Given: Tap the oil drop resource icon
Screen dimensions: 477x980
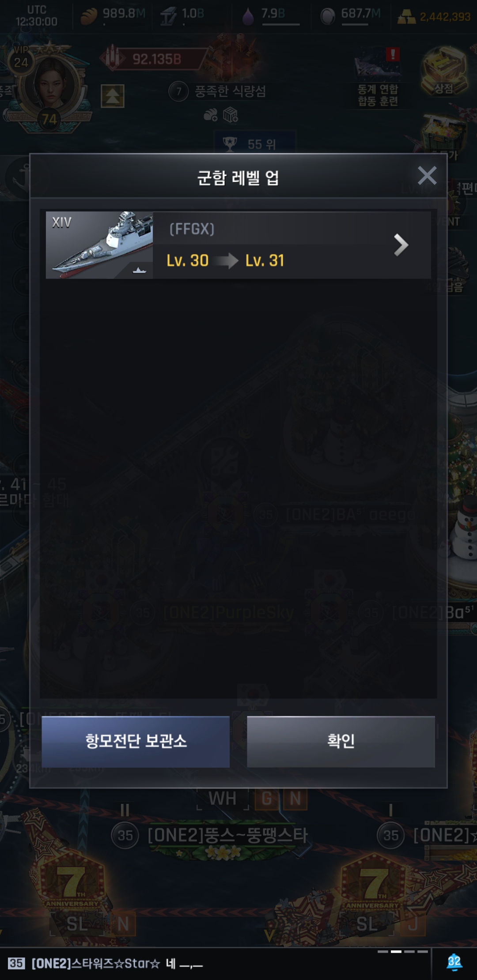Looking at the screenshot, I should [248, 16].
